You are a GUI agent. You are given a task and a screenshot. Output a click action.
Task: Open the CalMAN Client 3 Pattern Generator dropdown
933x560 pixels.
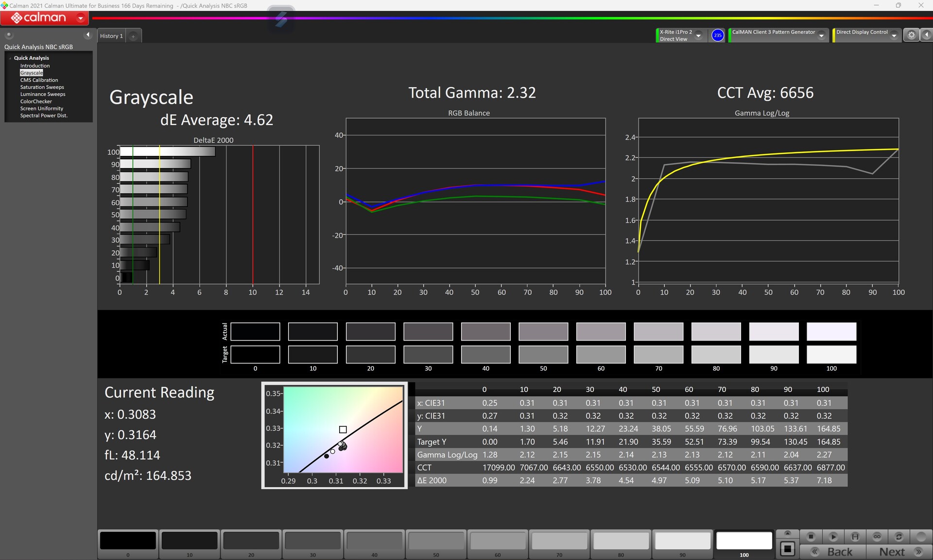(x=821, y=35)
